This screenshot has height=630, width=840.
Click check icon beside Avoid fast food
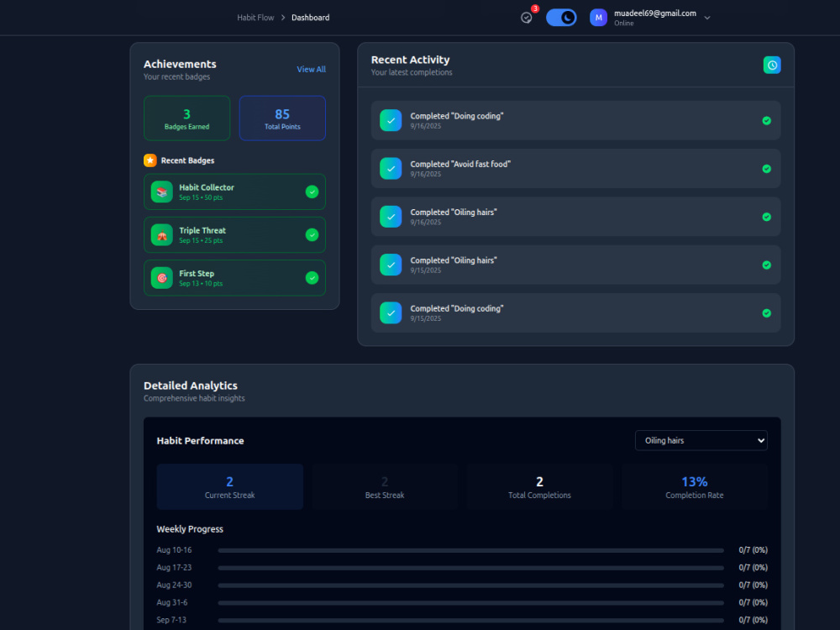(391, 169)
